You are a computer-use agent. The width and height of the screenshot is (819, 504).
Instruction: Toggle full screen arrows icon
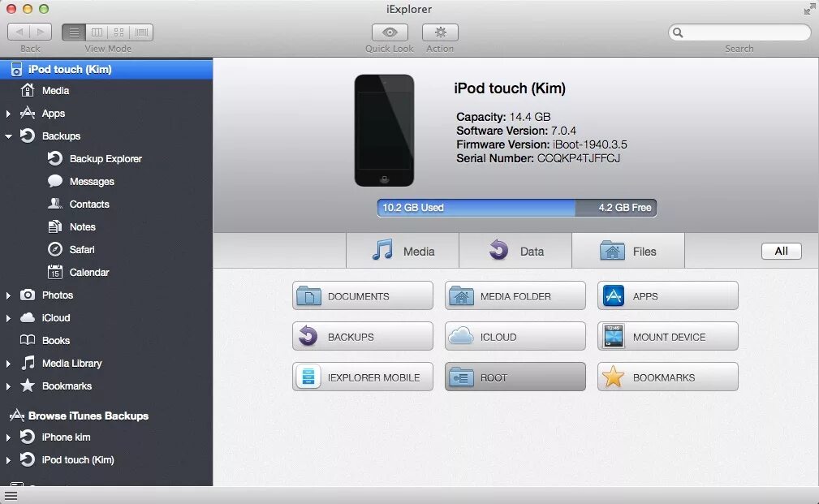pyautogui.click(x=809, y=9)
